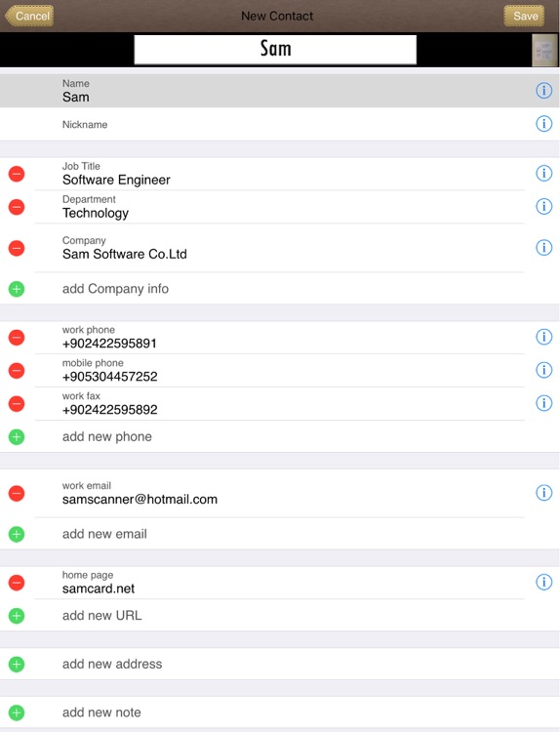Open info for Company row
This screenshot has height=732, width=560.
(543, 248)
